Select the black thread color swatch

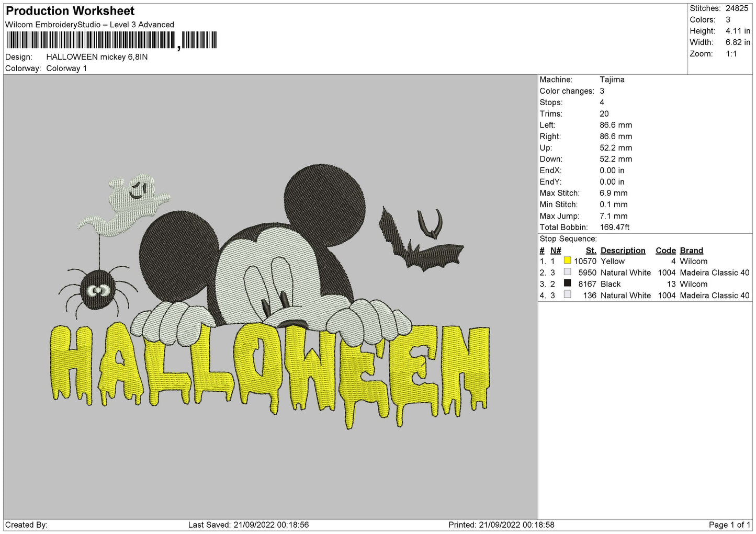[567, 283]
